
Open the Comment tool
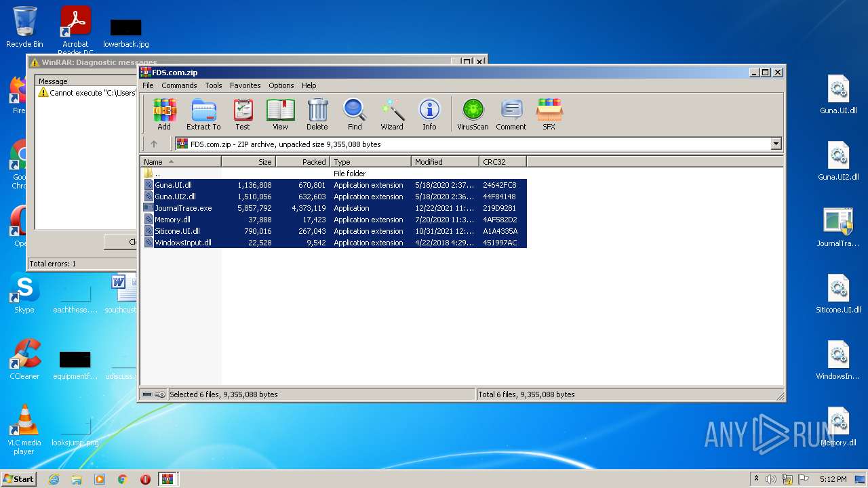(511, 114)
